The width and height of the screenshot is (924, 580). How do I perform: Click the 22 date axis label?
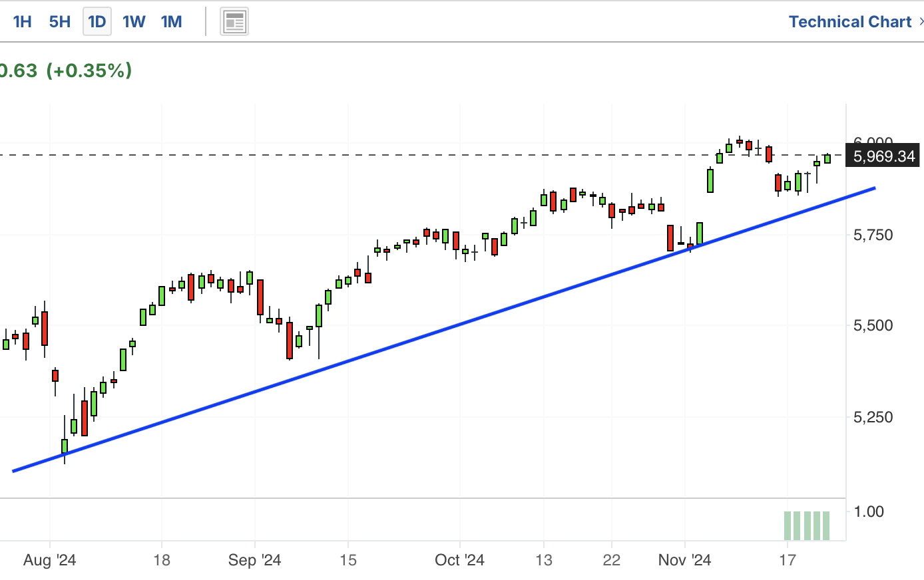pyautogui.click(x=612, y=560)
